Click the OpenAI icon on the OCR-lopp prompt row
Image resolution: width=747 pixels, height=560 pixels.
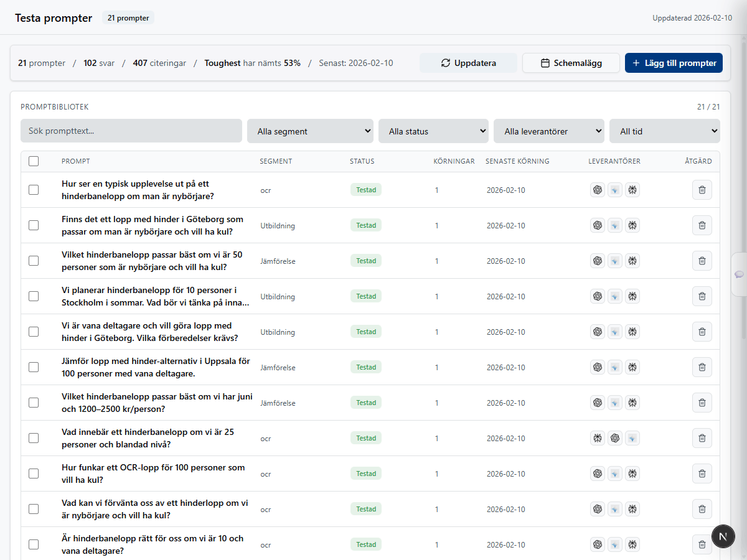[598, 474]
